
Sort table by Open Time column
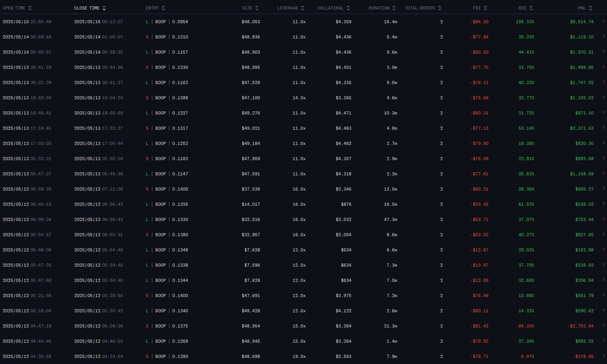[30, 8]
